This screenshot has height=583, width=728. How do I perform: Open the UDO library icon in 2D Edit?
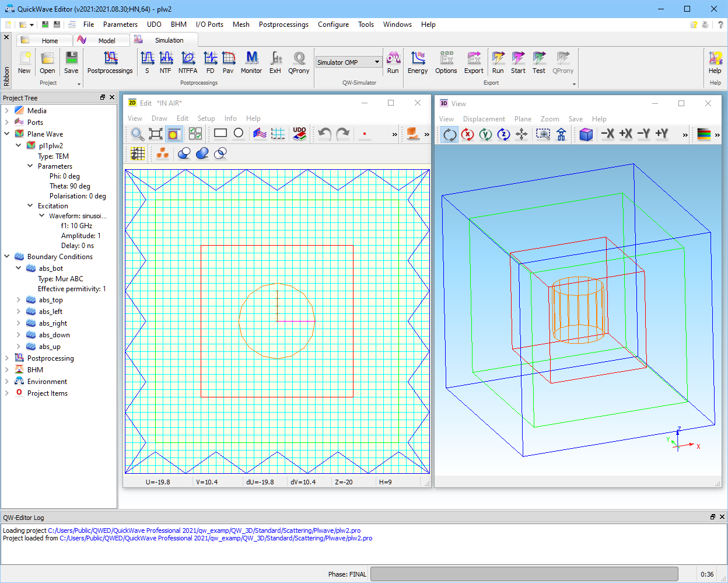[x=299, y=134]
